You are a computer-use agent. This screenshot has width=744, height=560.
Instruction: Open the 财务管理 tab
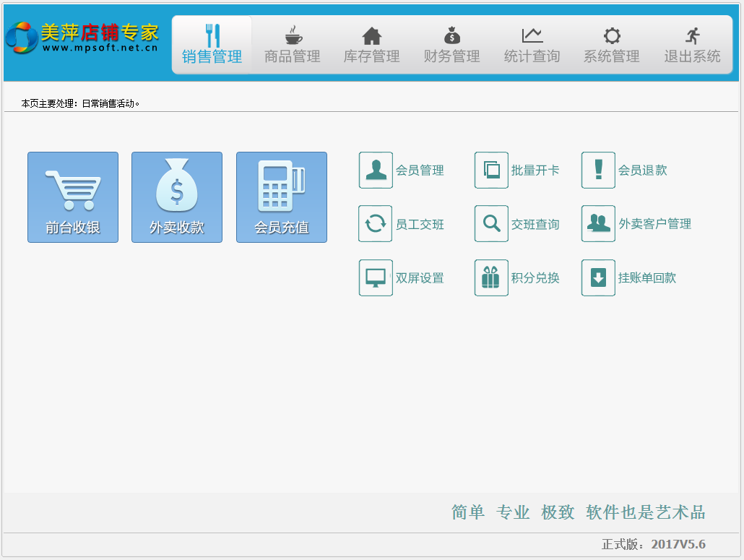point(452,45)
